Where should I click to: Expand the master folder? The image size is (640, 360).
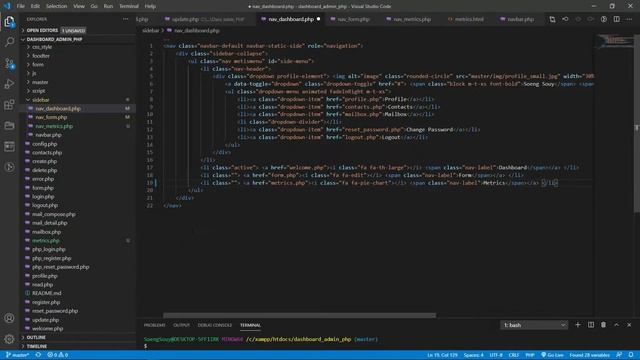pos(40,82)
